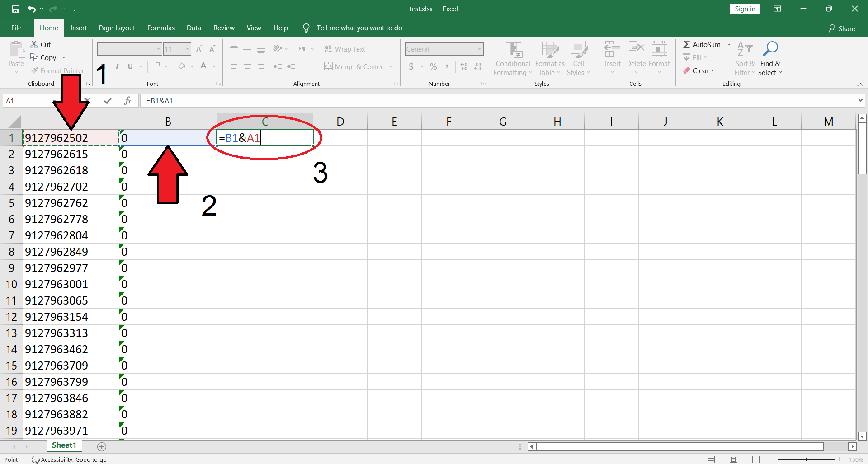Collapse the ribbon with the caret
Image resolution: width=868 pixels, height=464 pixels.
tap(860, 84)
